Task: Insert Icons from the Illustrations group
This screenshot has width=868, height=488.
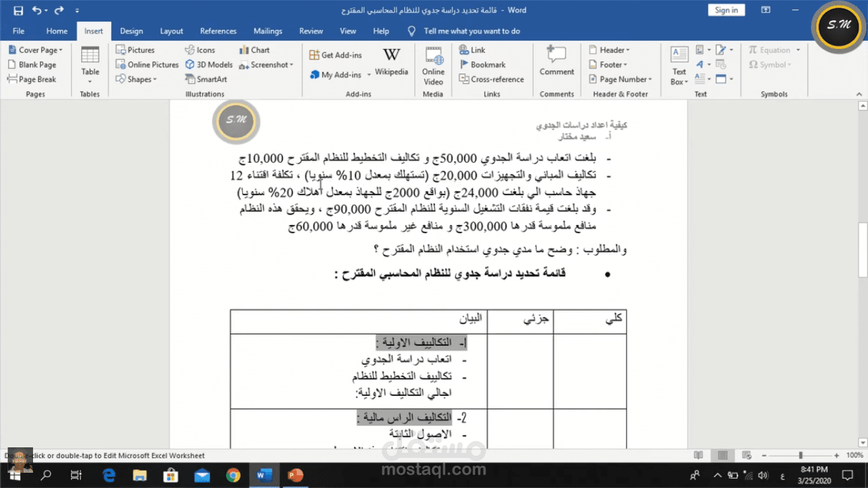Action: [x=200, y=50]
